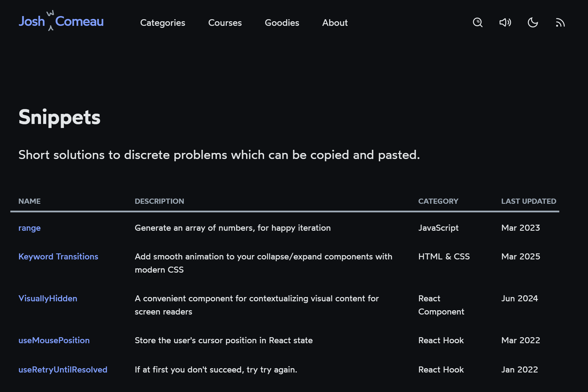Open the About page
The height and width of the screenshot is (392, 588).
(x=335, y=23)
